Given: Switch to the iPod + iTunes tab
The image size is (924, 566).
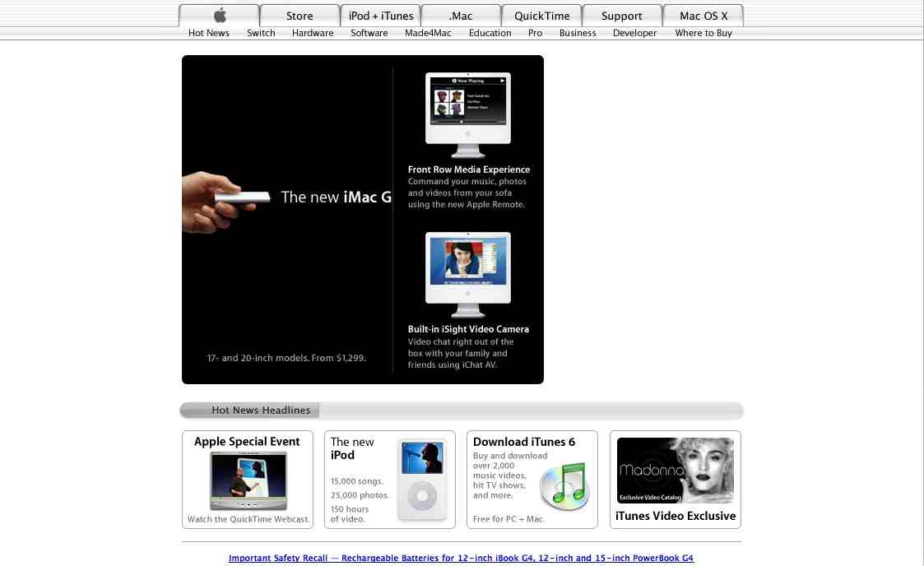Looking at the screenshot, I should tap(381, 16).
